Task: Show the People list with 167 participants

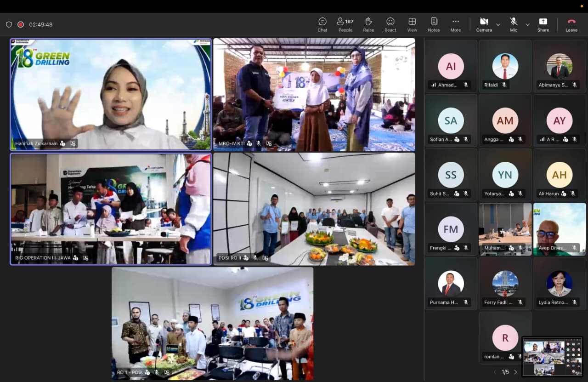Action: pyautogui.click(x=345, y=25)
